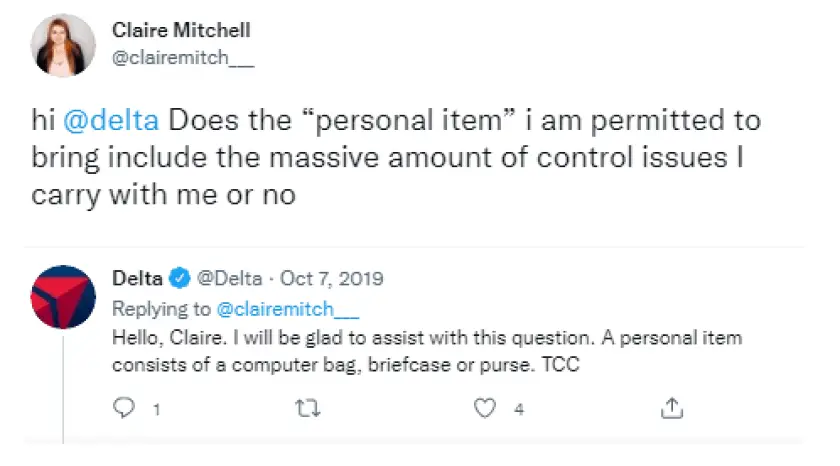Screen dimensions: 840x466
Task: Click the reply count number 1
Action: coord(156,410)
